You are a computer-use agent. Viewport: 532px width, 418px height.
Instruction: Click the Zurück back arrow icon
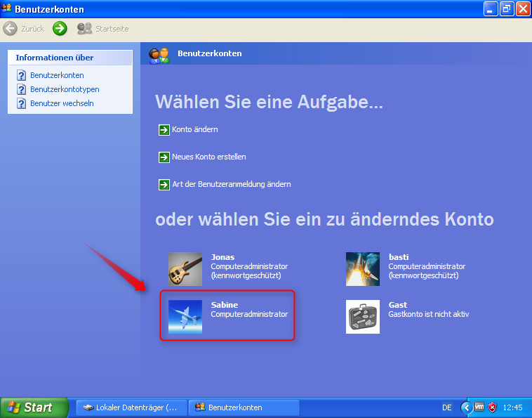[x=11, y=29]
